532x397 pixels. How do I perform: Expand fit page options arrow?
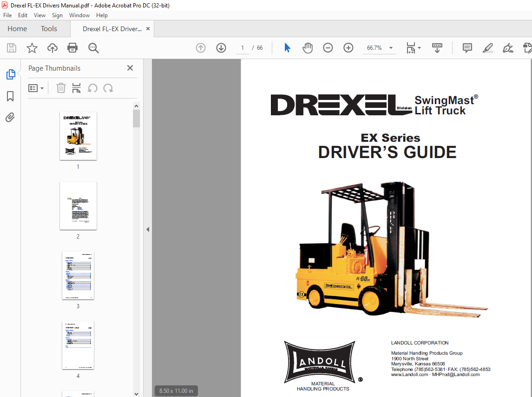click(x=420, y=48)
